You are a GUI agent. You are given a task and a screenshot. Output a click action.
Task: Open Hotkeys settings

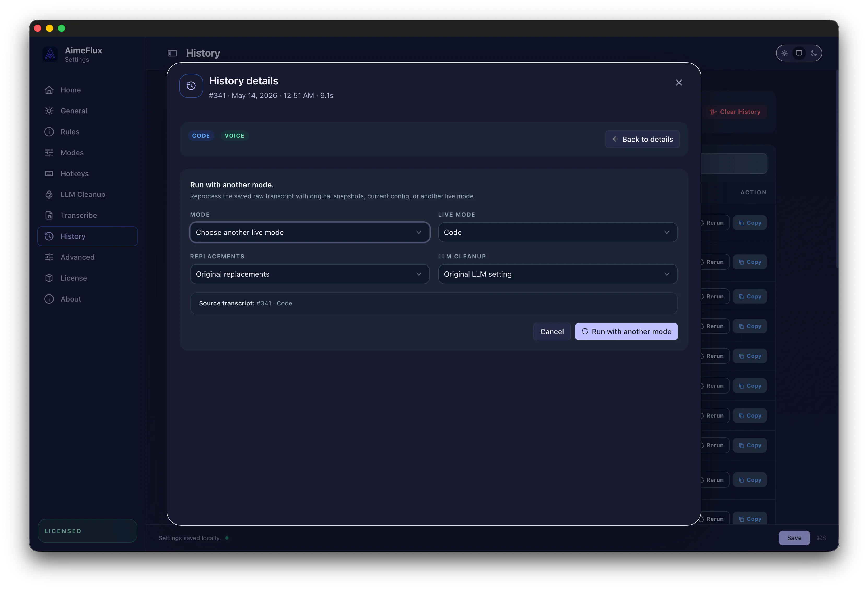pyautogui.click(x=87, y=174)
